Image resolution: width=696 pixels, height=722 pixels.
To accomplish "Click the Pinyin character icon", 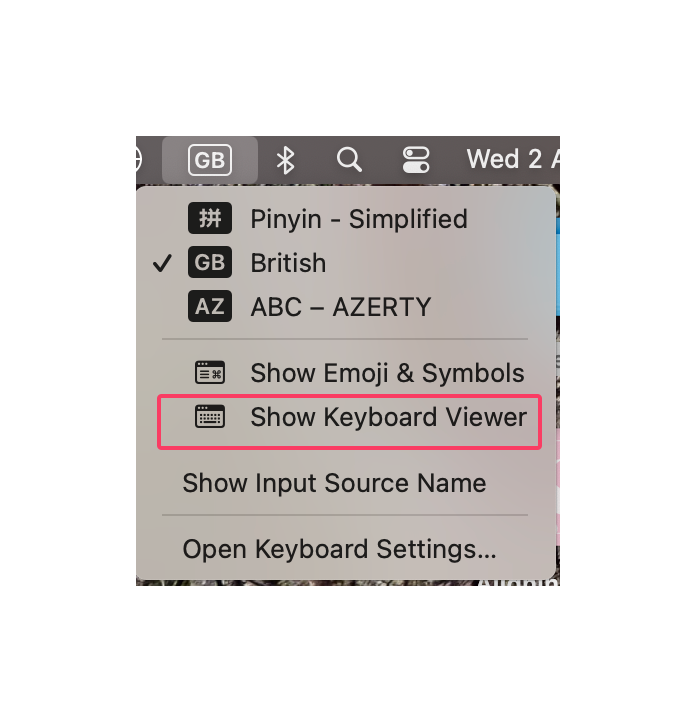I will 210,218.
